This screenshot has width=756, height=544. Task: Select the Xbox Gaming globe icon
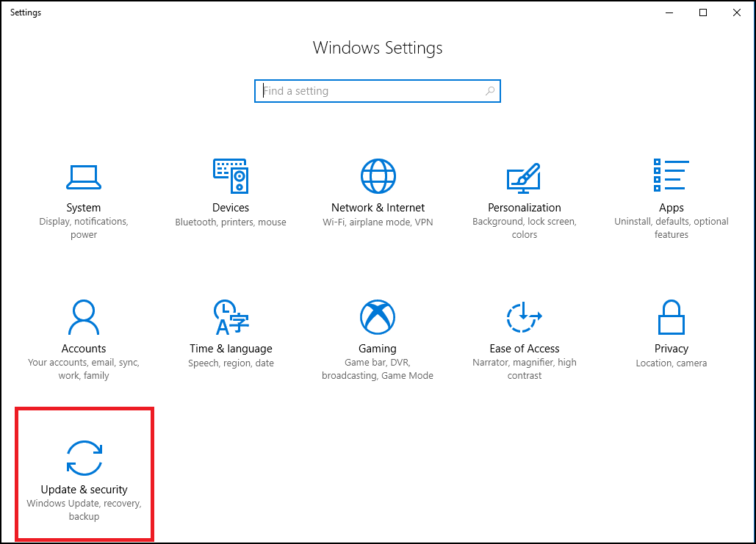(378, 317)
